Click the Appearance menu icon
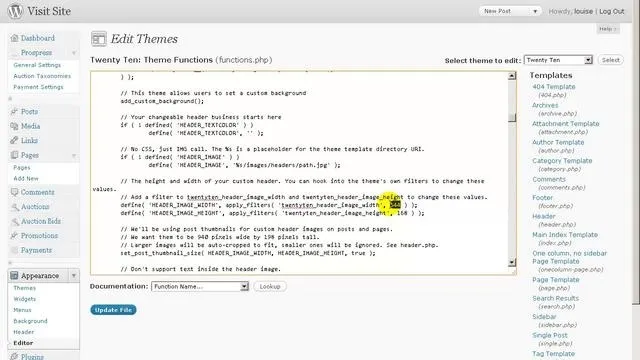640x360 pixels. [14, 276]
